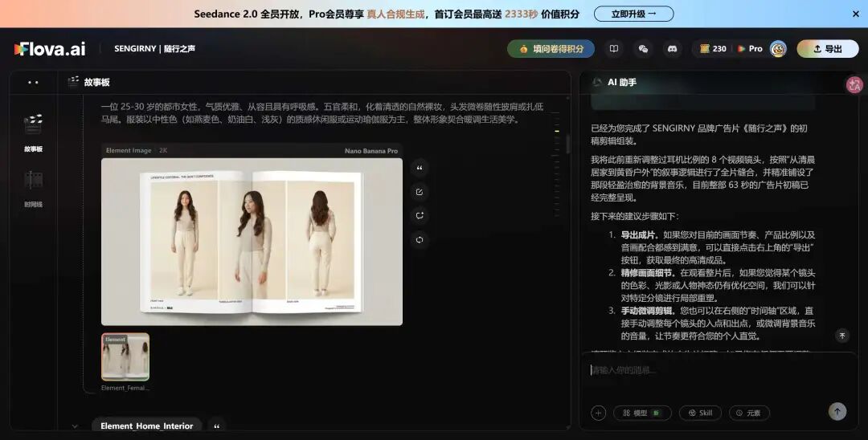Dismiss the Seedance 2.0 promo banner

coord(856,14)
